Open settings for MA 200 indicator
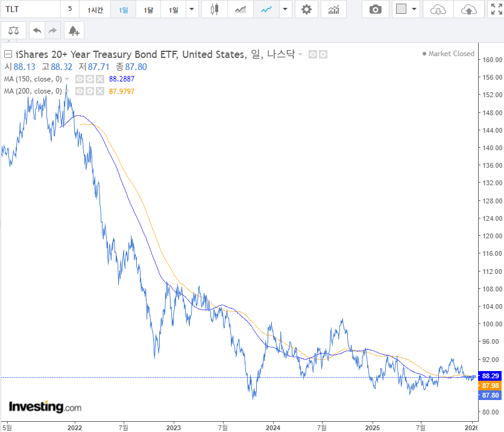The width and height of the screenshot is (504, 432). 90,91
